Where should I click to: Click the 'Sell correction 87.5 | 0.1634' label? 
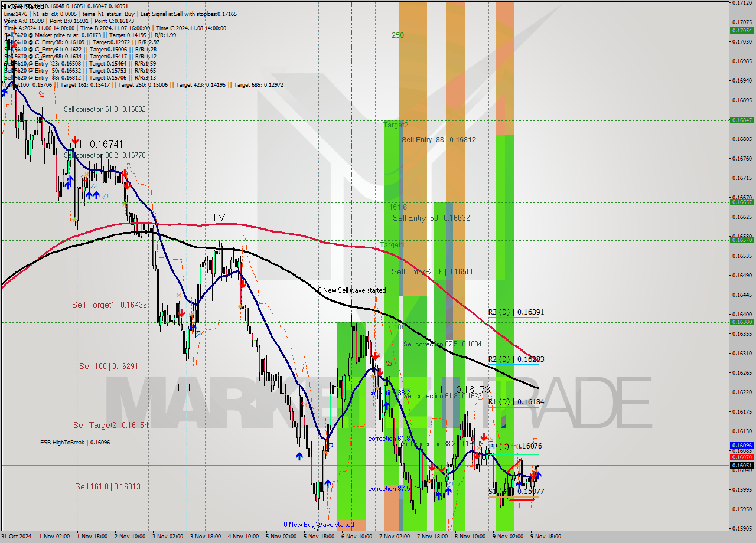pyautogui.click(x=442, y=344)
